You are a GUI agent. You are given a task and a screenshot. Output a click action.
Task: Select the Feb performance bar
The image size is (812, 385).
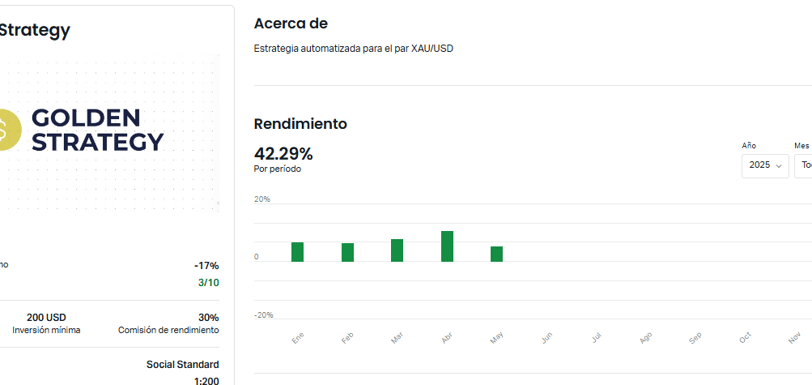347,252
